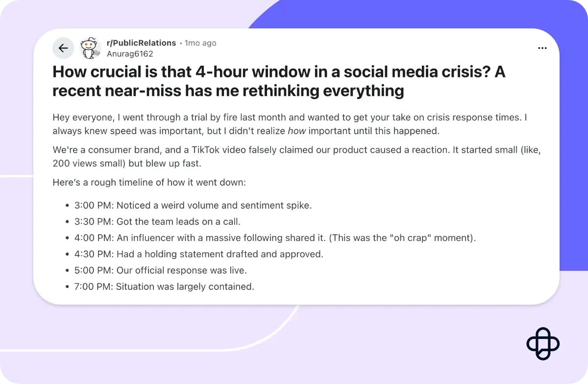588x384 pixels.
Task: View Anurag6162's user profile
Action: (129, 54)
